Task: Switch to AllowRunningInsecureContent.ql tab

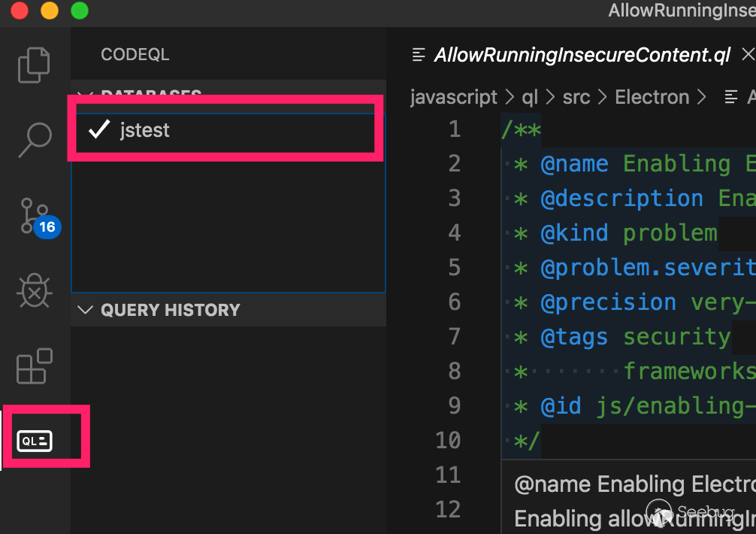Action: click(x=582, y=55)
